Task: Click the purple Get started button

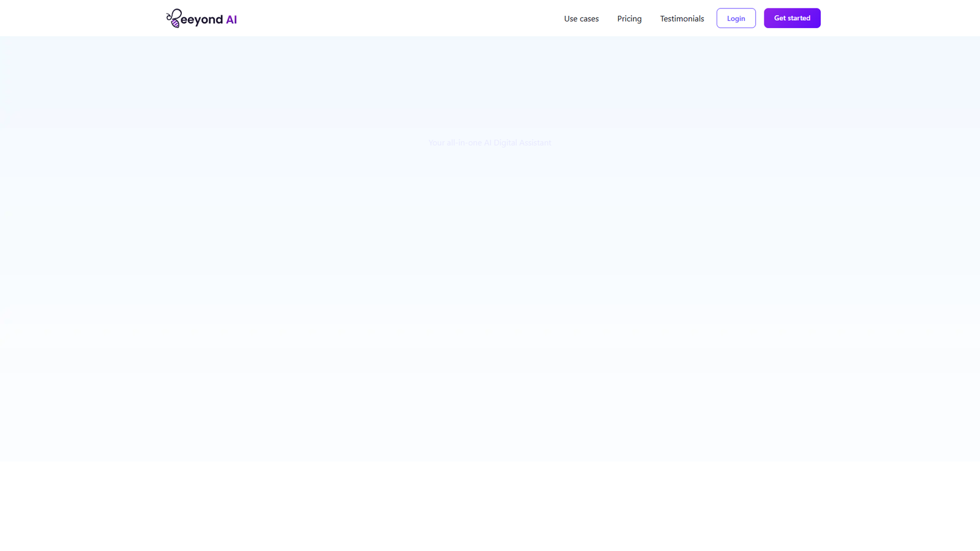Action: (792, 18)
